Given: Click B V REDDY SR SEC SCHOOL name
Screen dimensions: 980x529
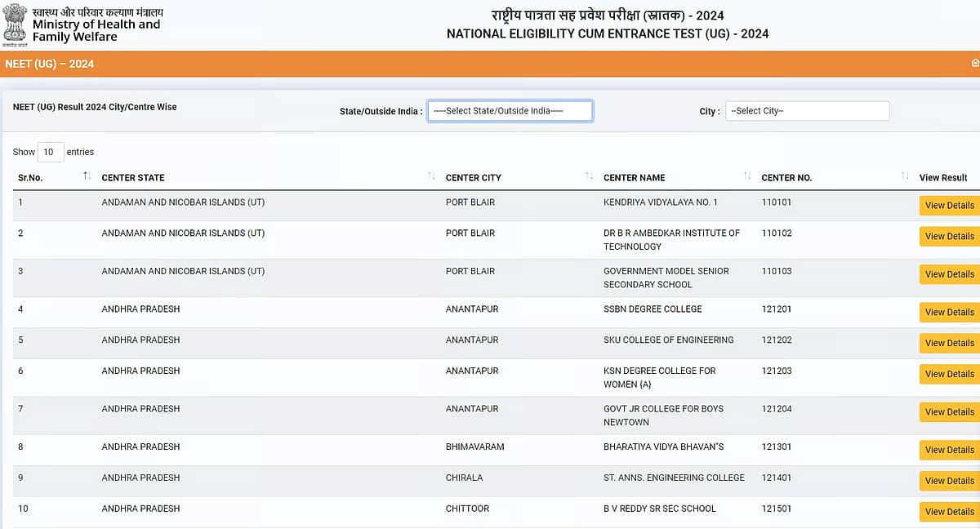Looking at the screenshot, I should (660, 509).
